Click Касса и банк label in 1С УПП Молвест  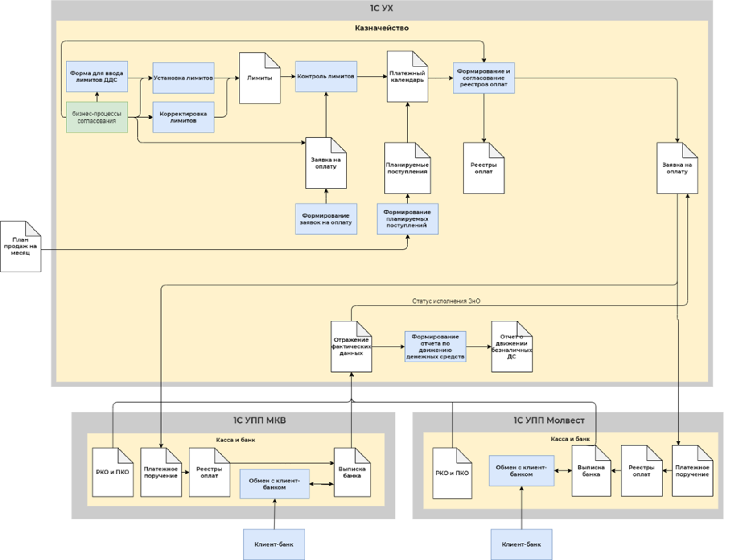[x=570, y=439]
